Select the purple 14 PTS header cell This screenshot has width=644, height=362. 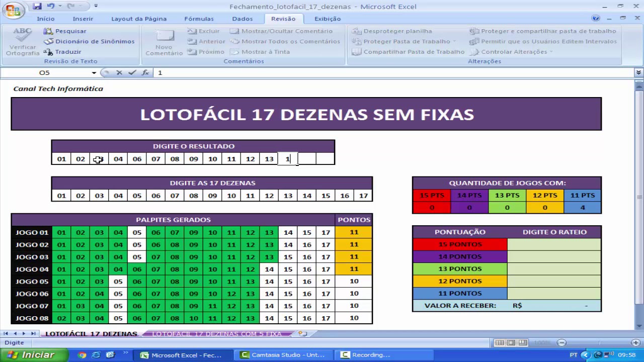(x=469, y=195)
